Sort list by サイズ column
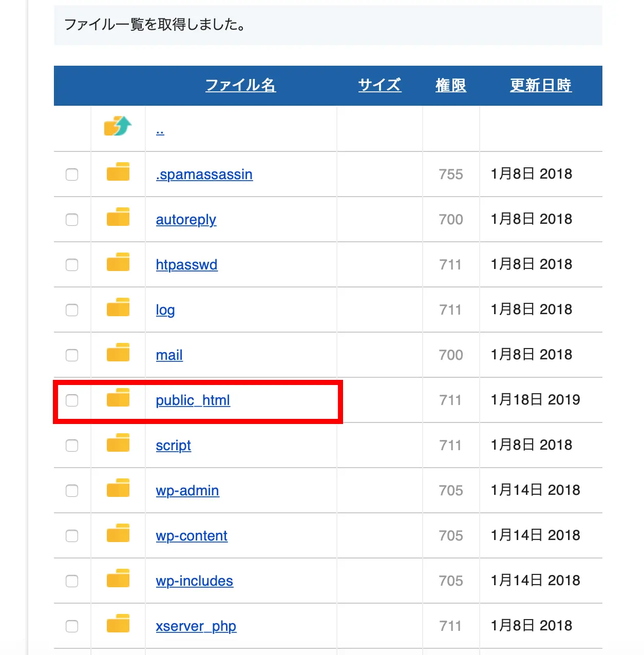Viewport: 644px width, 655px height. pos(380,85)
